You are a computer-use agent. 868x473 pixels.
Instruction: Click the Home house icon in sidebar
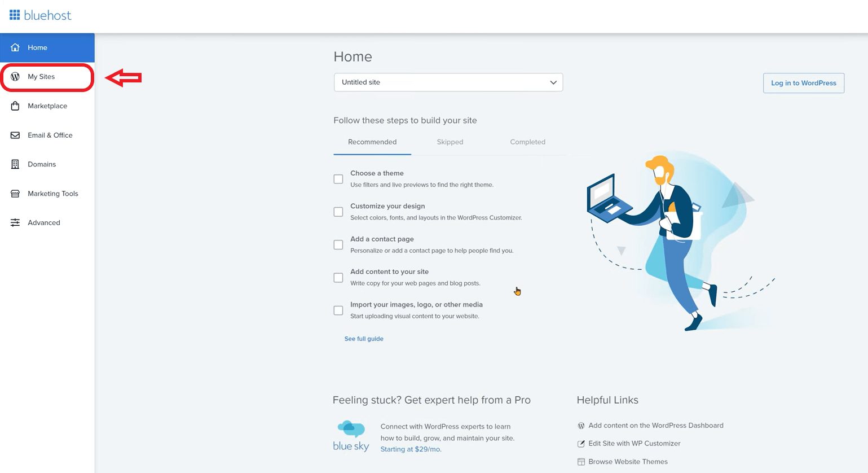point(15,47)
